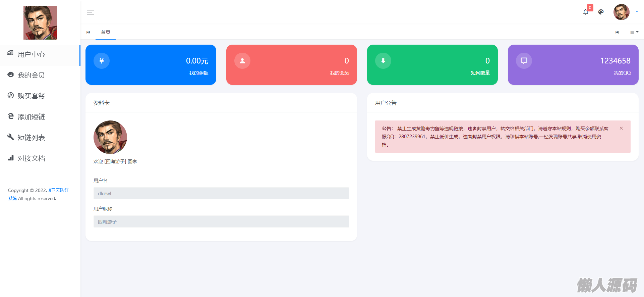Toggle the sidebar hamburger menu
The image size is (644, 297).
(x=91, y=12)
